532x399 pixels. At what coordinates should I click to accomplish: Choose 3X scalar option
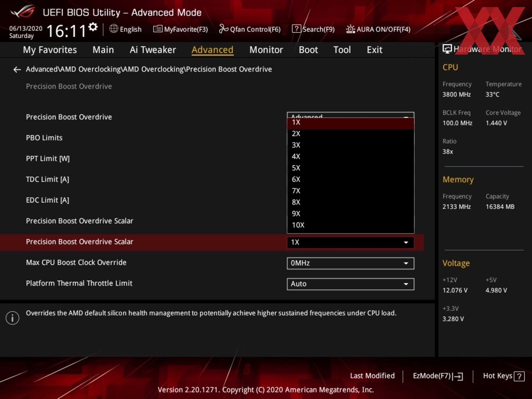coord(350,145)
